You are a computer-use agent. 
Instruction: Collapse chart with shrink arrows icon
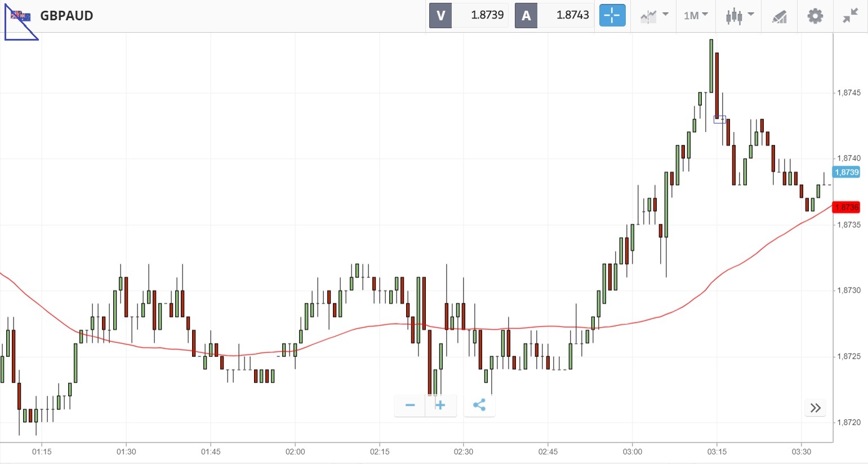click(x=851, y=16)
